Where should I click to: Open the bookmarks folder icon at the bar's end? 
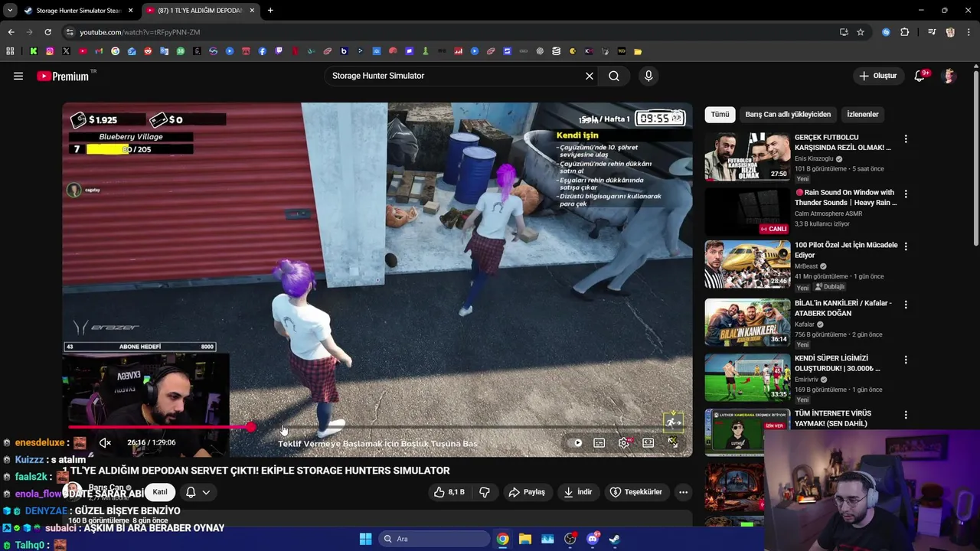[x=638, y=51]
